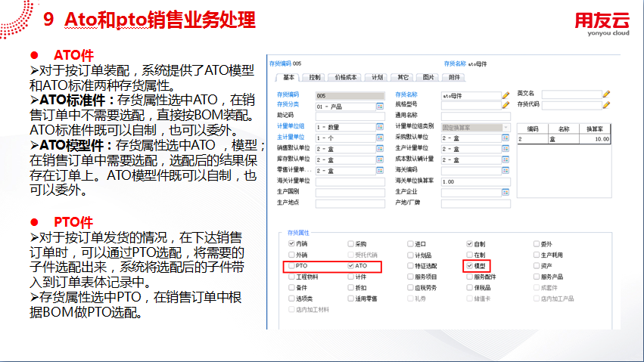Click the pencil icon beside 规格型号 field
The image size is (644, 362).
click(x=506, y=105)
